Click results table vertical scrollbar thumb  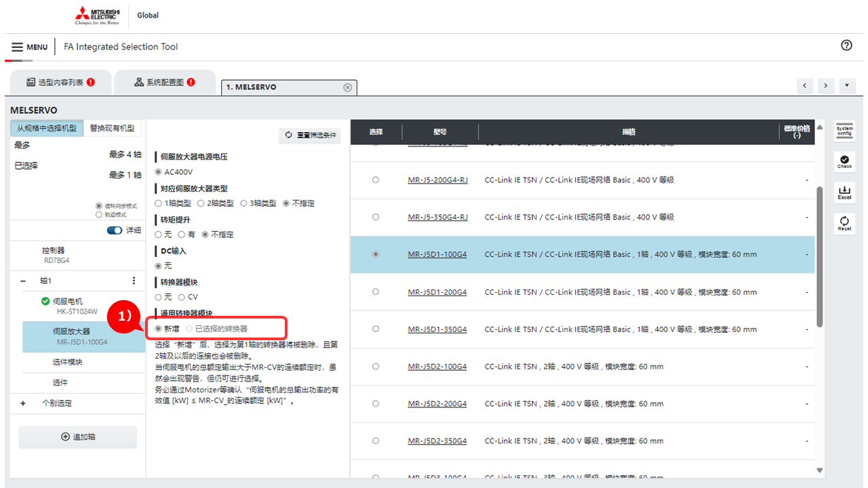coord(819,256)
